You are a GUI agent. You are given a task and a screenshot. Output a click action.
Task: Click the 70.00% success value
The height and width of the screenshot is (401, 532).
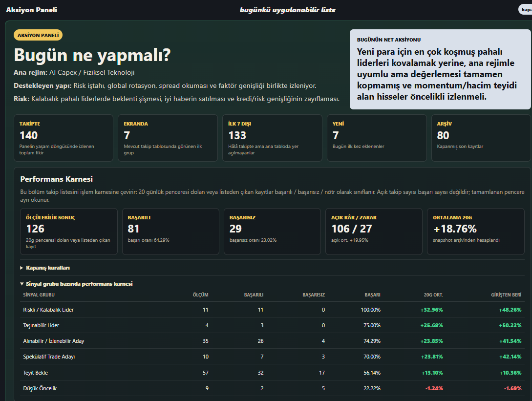[372, 357]
